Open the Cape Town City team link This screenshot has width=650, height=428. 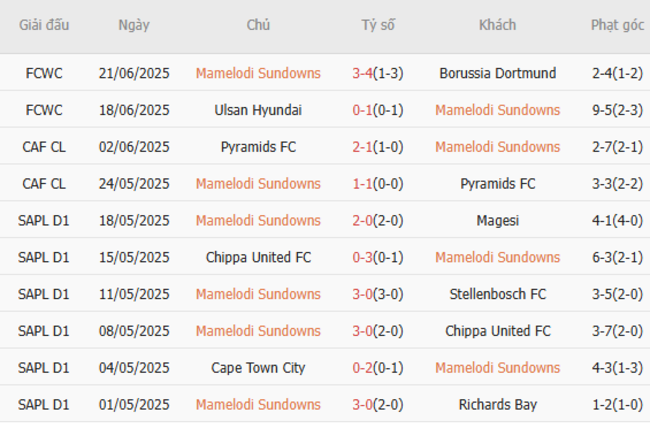click(258, 368)
